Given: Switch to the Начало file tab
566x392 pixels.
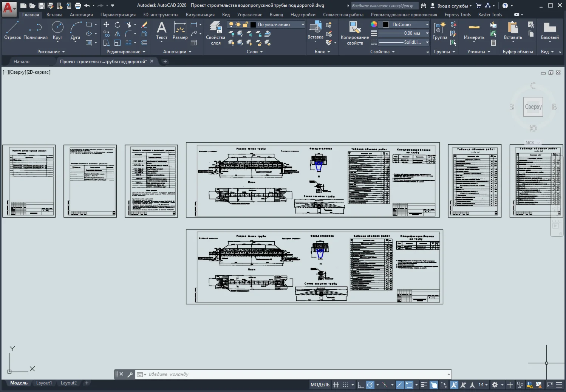Looking at the screenshot, I should (22, 61).
